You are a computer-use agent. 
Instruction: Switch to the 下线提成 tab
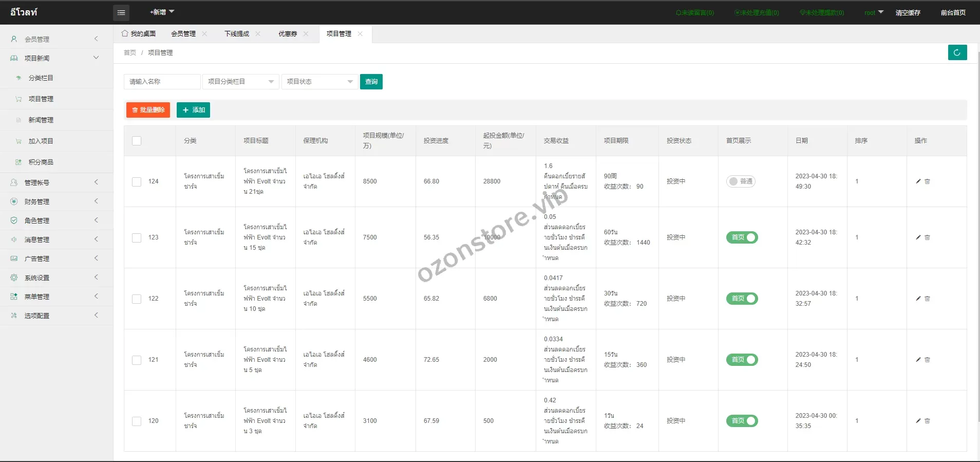click(x=236, y=34)
